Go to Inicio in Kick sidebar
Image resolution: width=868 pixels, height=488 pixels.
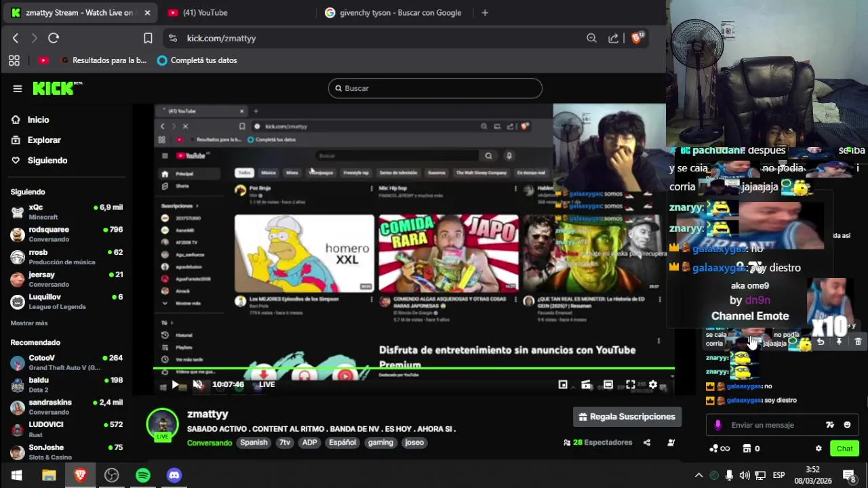tap(39, 119)
